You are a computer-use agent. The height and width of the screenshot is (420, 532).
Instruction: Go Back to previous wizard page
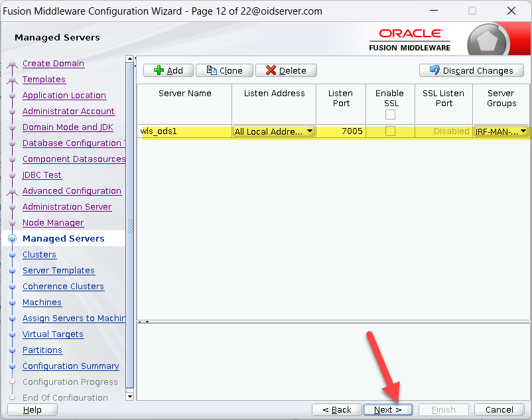coord(337,410)
